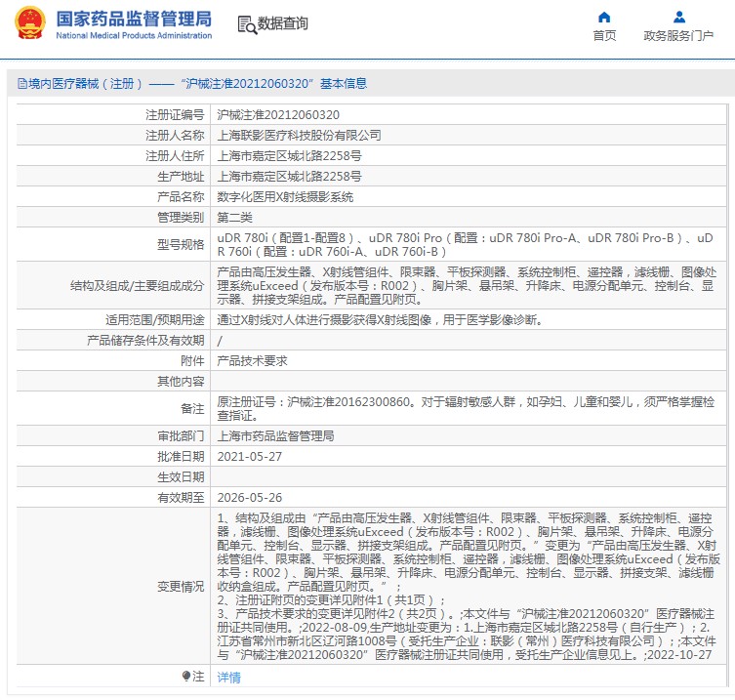Select registration number 沪械注准20212060320 value

pyautogui.click(x=278, y=115)
